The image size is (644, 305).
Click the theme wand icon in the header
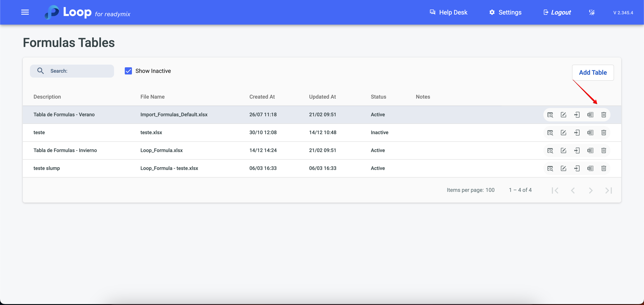pos(591,13)
